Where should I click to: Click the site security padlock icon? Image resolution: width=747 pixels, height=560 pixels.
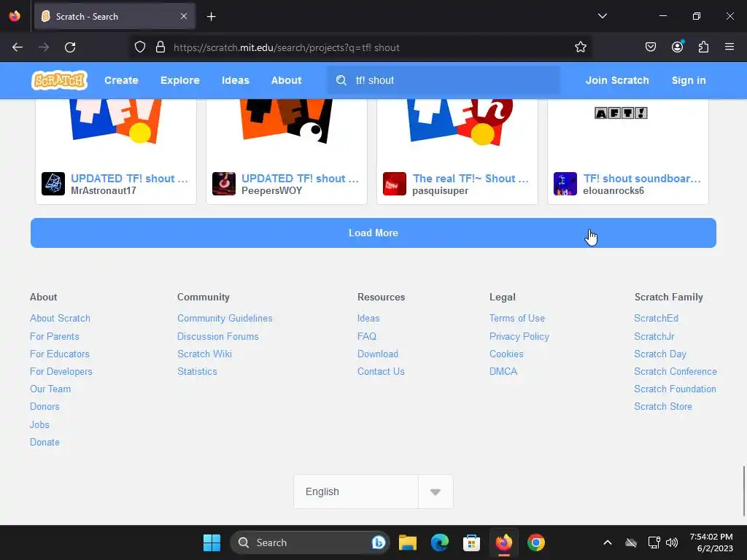pos(160,47)
